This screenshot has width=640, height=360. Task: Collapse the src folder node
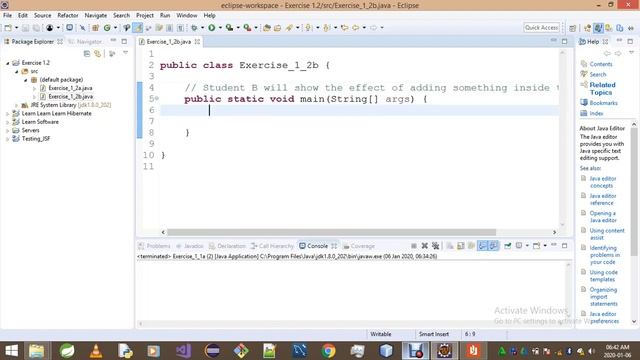[x=17, y=71]
